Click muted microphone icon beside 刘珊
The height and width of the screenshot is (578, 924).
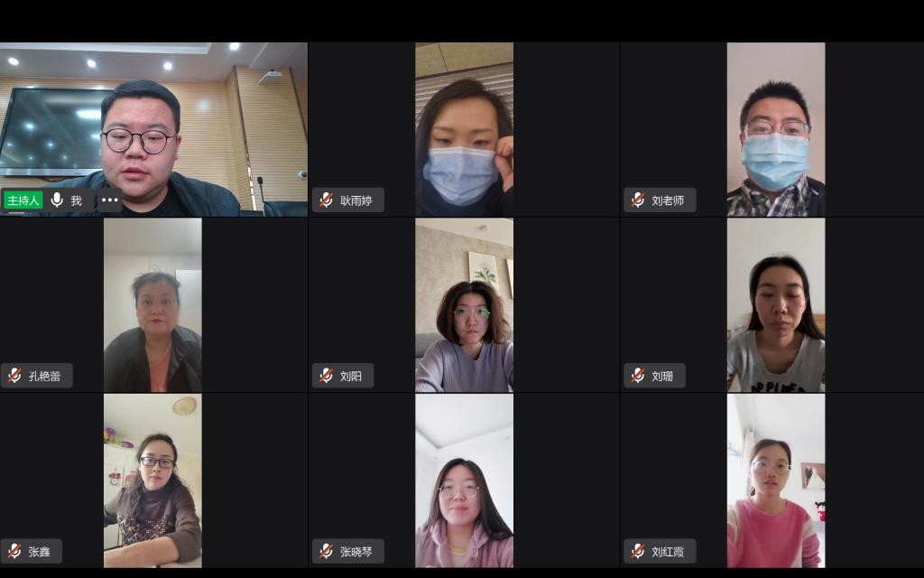[x=638, y=376]
